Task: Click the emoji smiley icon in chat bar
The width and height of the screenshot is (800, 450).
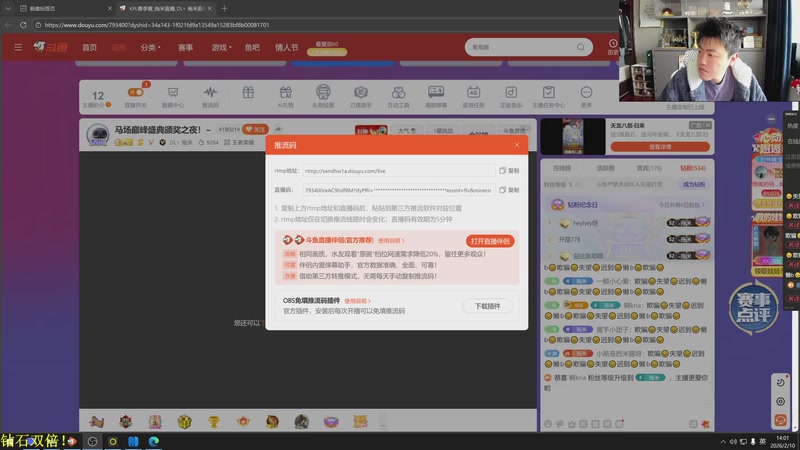Action: 548,424
